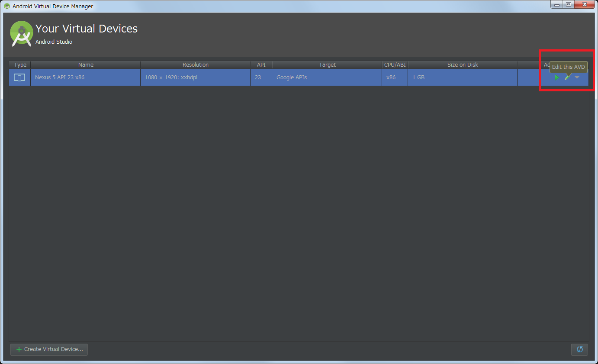
Task: Click the Android Studio logo
Action: point(21,33)
